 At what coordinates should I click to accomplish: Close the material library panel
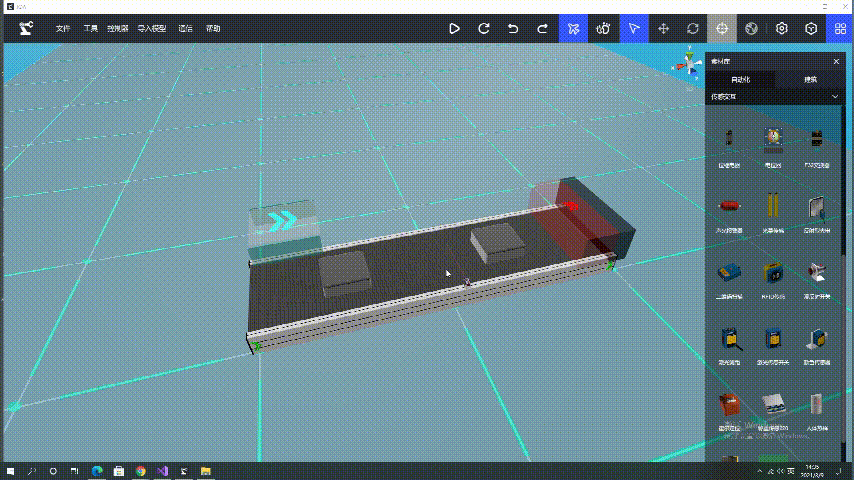point(836,62)
